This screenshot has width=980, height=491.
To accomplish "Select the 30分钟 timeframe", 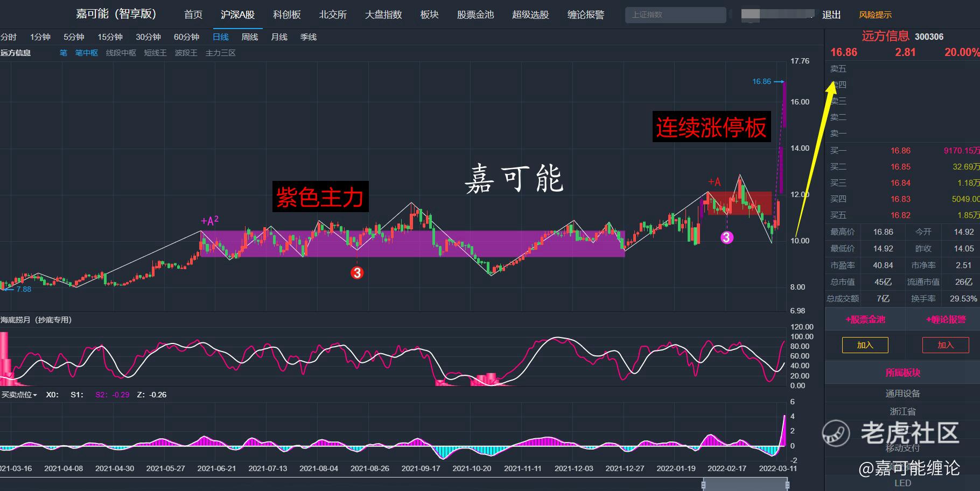I will click(148, 37).
